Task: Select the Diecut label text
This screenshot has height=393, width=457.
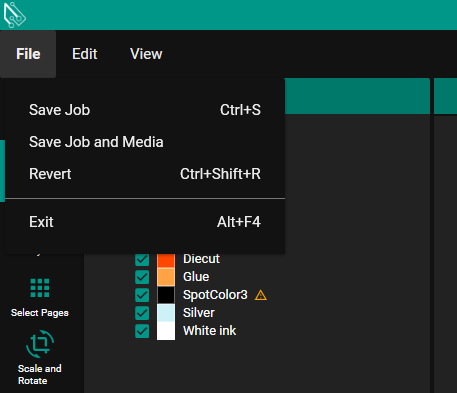Action: pyautogui.click(x=201, y=259)
